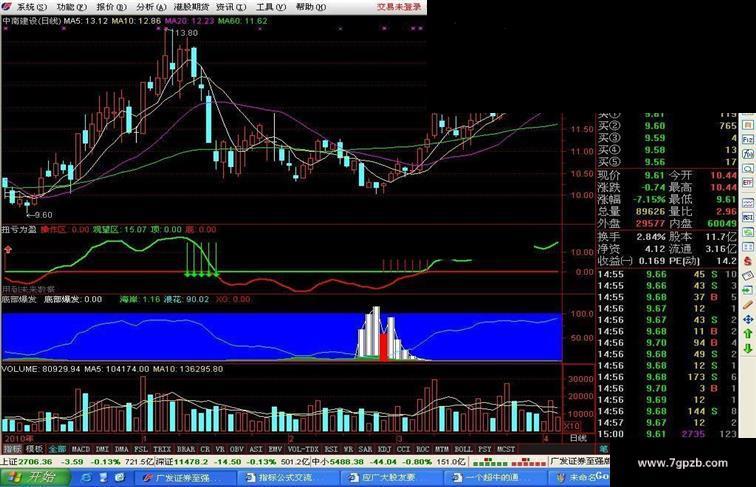756x487 pixels.
Task: Open the Help (帮助) menu
Action: coord(310,7)
